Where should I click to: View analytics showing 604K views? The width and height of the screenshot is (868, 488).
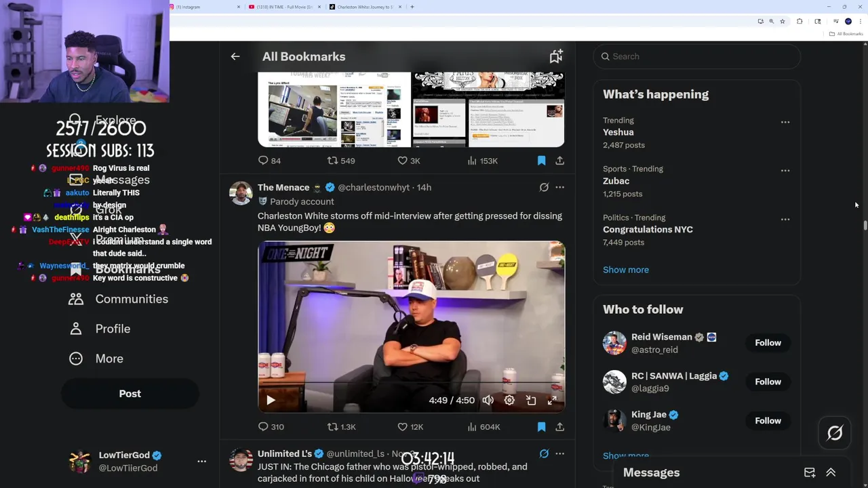484,427
